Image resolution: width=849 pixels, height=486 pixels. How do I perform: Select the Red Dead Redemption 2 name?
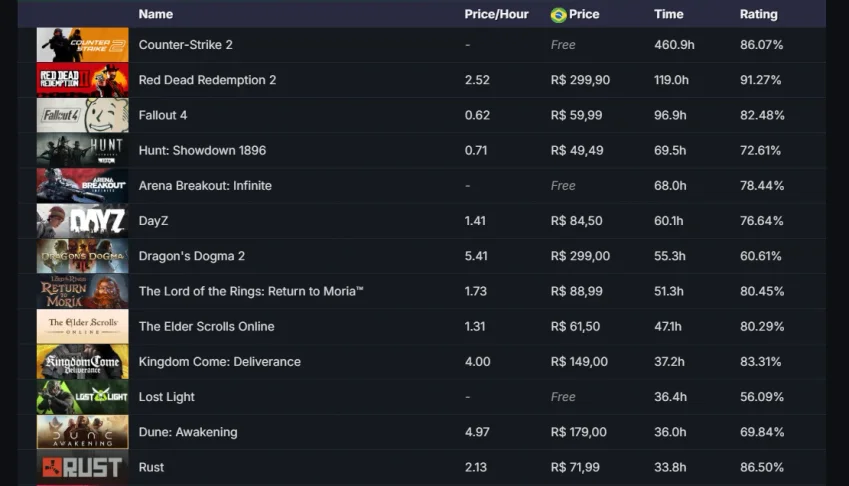[207, 80]
